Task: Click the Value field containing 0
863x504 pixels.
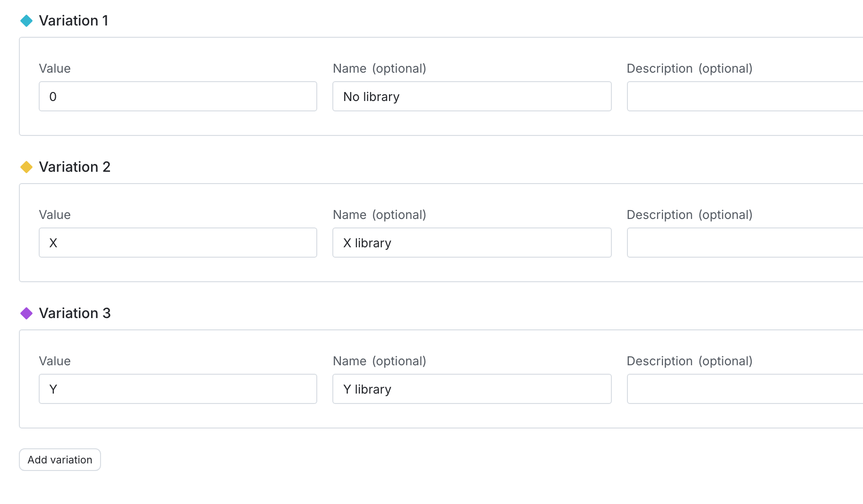Action: pos(178,96)
